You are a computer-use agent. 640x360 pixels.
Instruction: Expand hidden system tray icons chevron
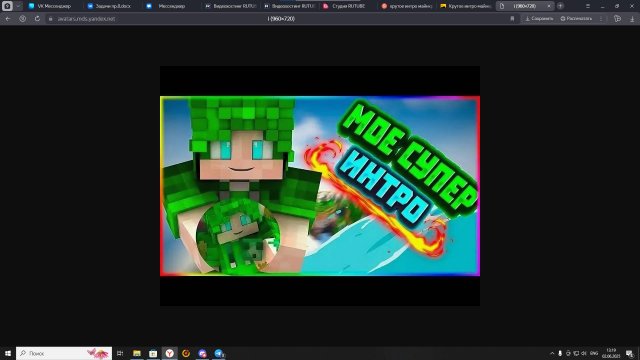coord(552,353)
